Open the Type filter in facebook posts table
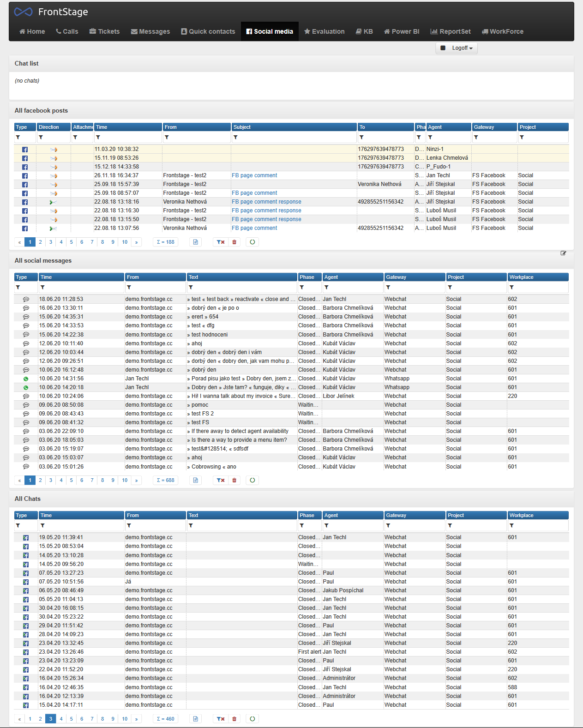 [18, 137]
